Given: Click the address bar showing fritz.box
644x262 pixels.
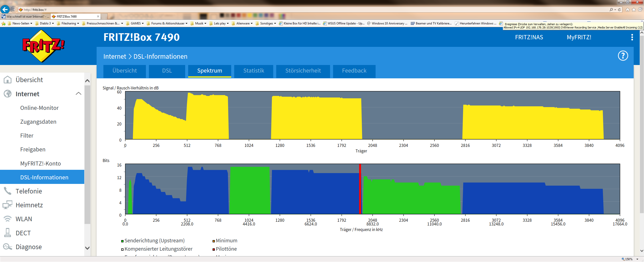Looking at the screenshot, I should click(312, 10).
